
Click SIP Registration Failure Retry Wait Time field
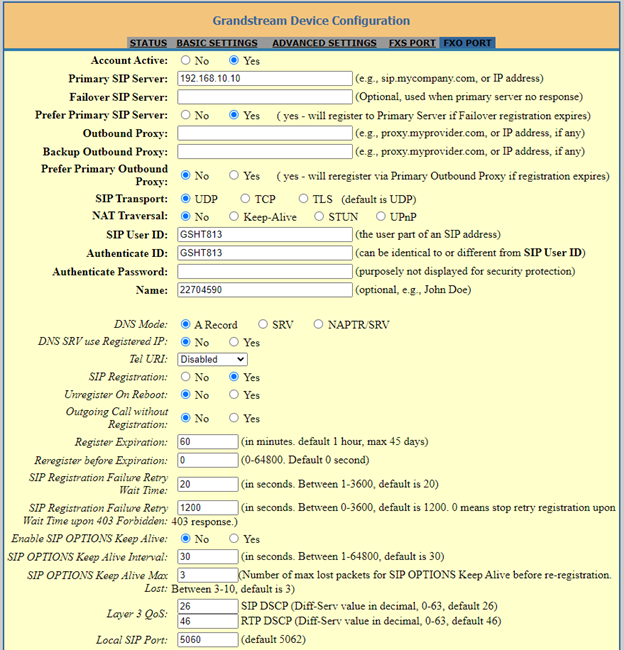[208, 484]
